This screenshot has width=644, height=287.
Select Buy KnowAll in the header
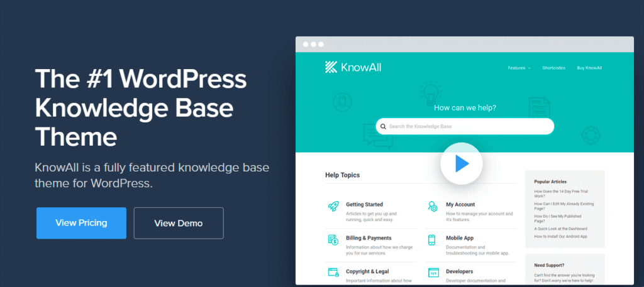(589, 68)
